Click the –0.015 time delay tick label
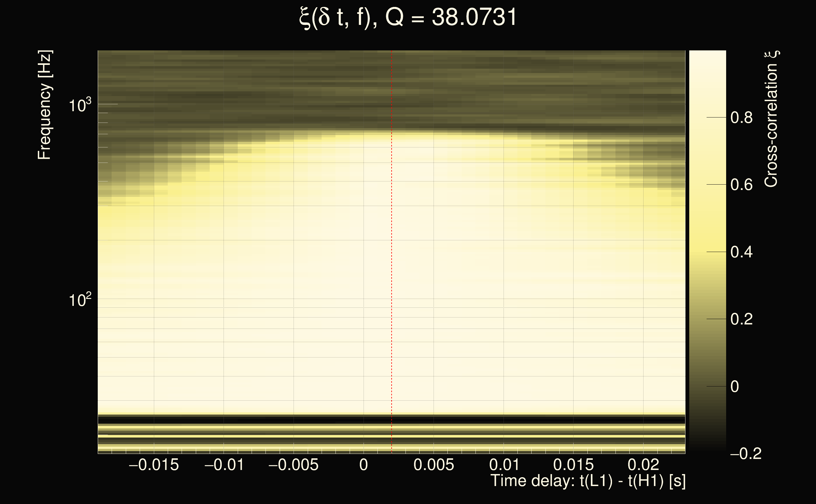This screenshot has height=504, width=816. (154, 465)
